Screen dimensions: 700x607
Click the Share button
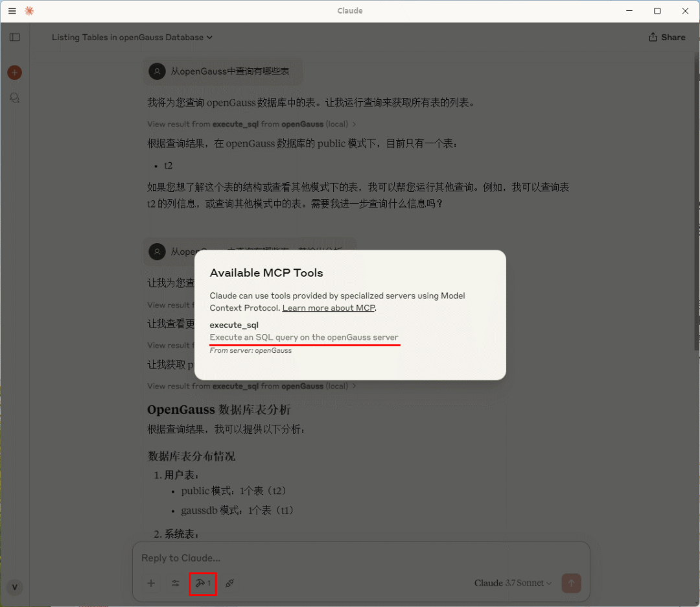[x=667, y=37]
